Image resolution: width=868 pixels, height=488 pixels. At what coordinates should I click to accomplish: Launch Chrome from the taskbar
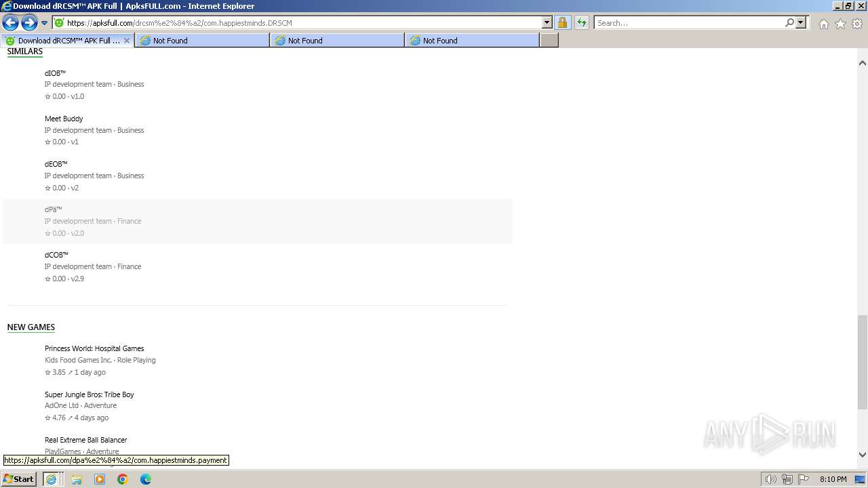click(x=123, y=479)
